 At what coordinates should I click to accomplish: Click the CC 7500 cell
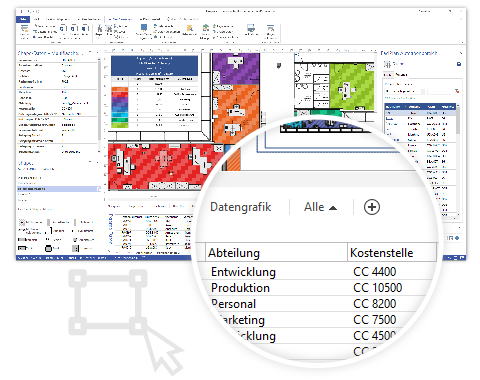(x=375, y=320)
